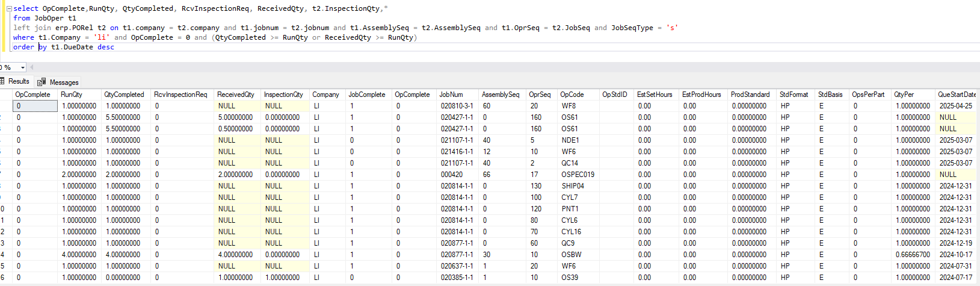The width and height of the screenshot is (980, 286).
Task: Click the ReceivedQty value 0.50000000
Action: pos(238,129)
